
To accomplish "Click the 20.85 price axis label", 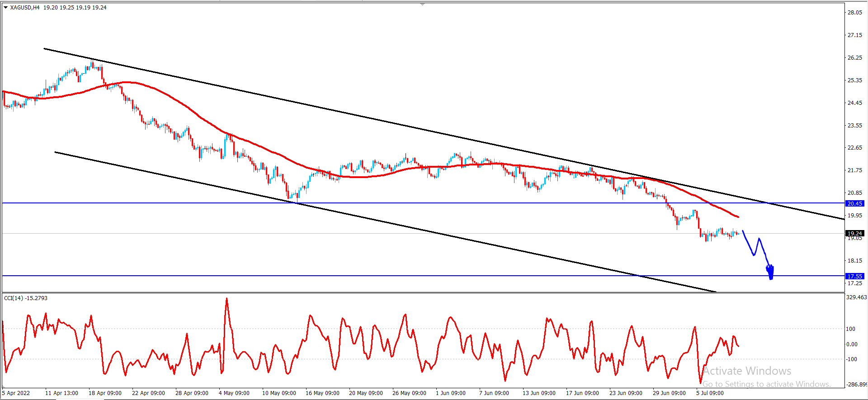I will pyautogui.click(x=854, y=193).
